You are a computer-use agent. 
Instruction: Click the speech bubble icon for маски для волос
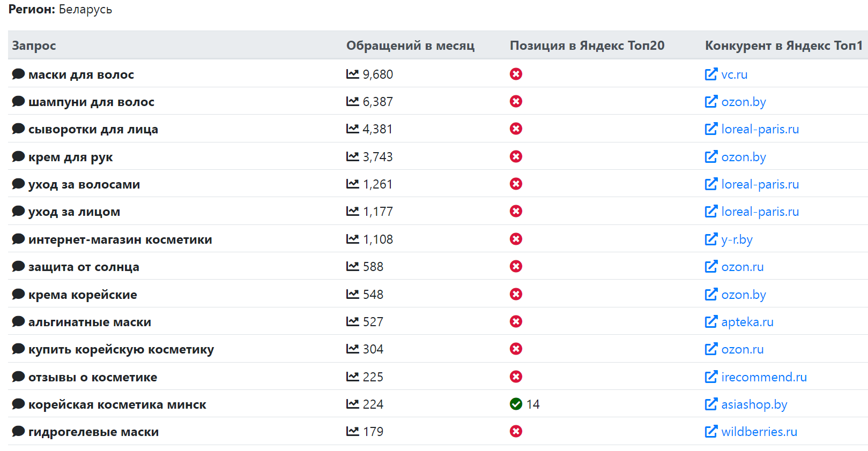click(18, 74)
